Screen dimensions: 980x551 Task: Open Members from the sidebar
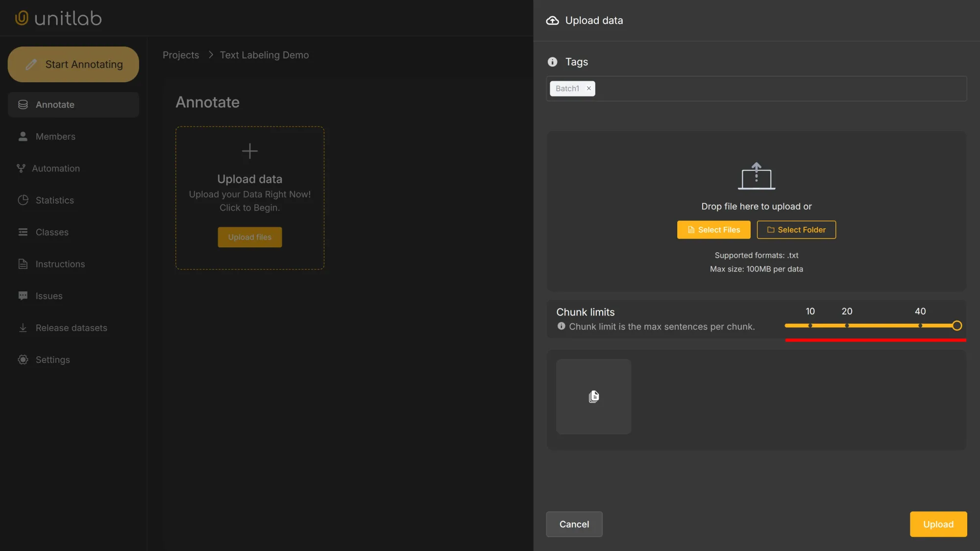click(23, 136)
